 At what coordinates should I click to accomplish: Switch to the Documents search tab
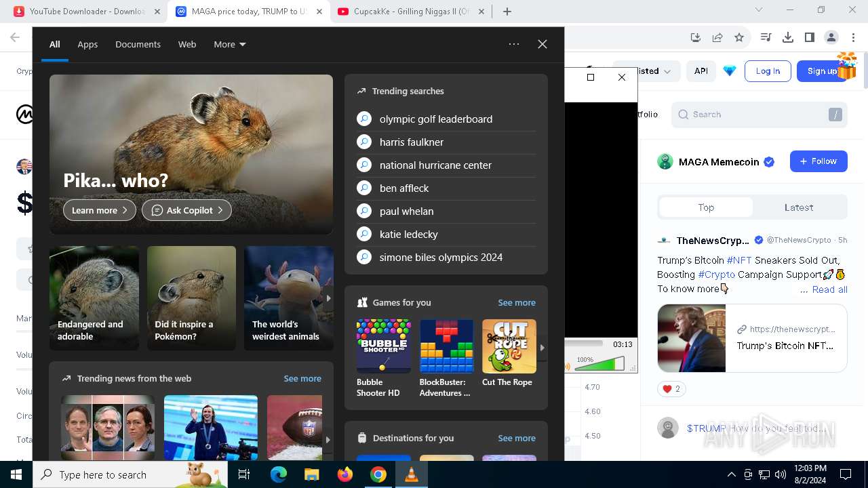coord(138,44)
